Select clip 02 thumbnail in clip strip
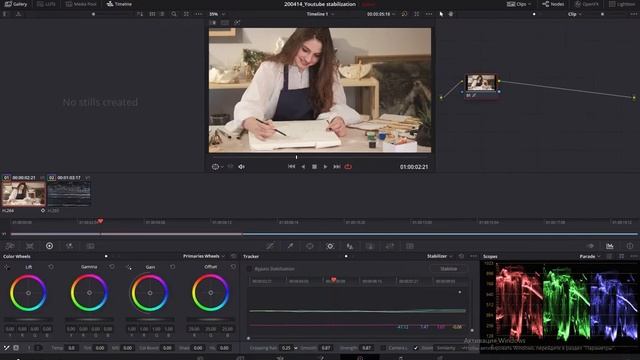 pyautogui.click(x=69, y=194)
